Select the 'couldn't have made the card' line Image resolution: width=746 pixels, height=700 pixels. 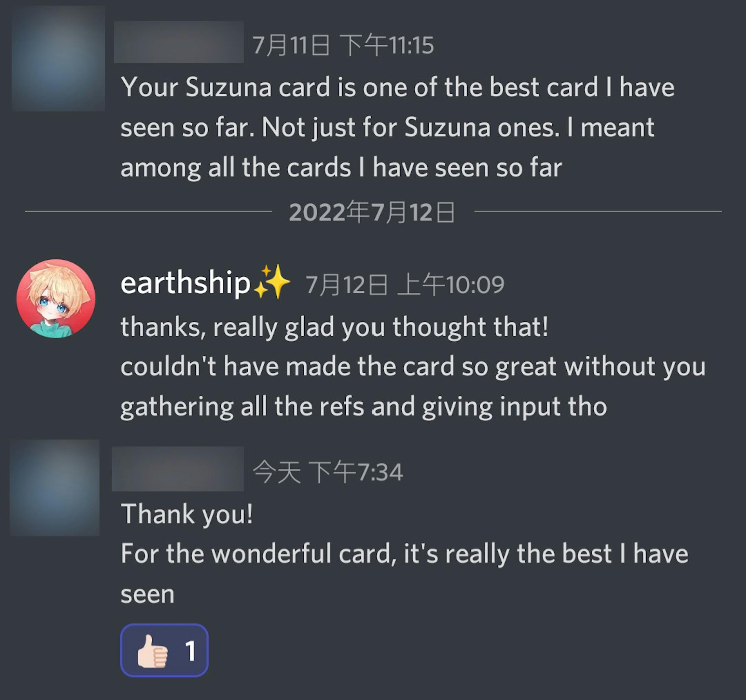click(413, 367)
